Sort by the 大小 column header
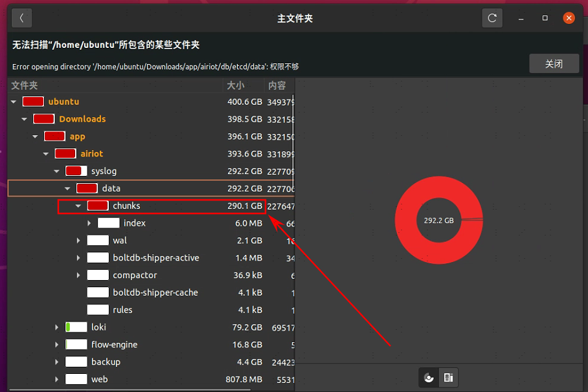Viewport: 588px width, 392px height. [236, 85]
